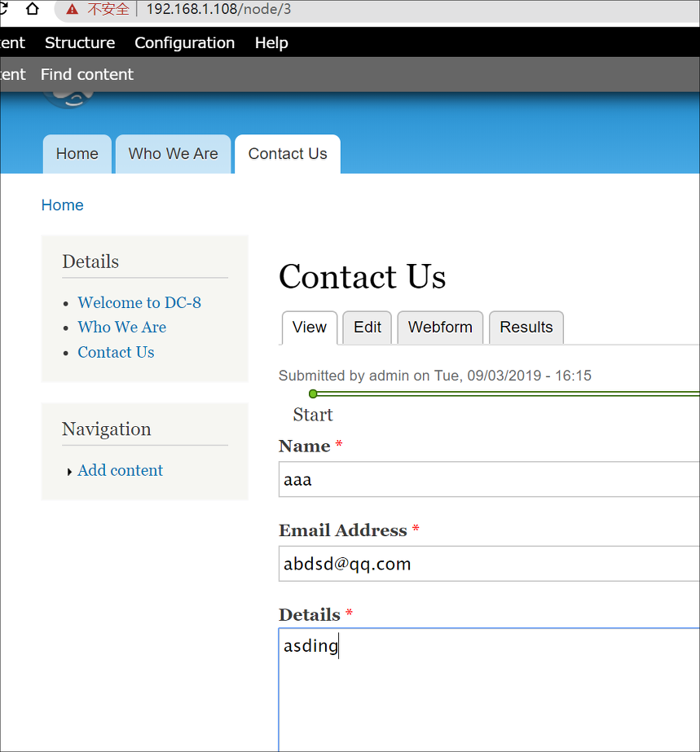700x752 pixels.
Task: Click the browser address bar URL
Action: tap(218, 9)
